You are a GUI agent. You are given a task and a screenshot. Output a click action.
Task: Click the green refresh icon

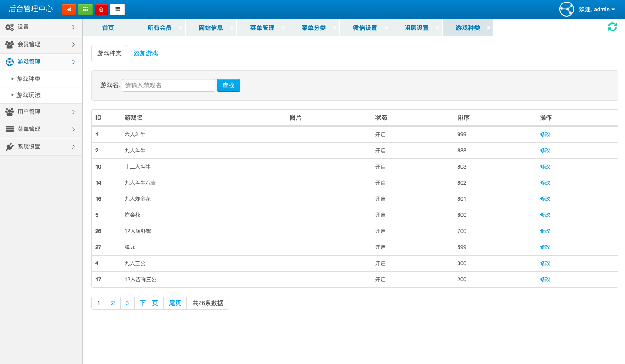[612, 27]
